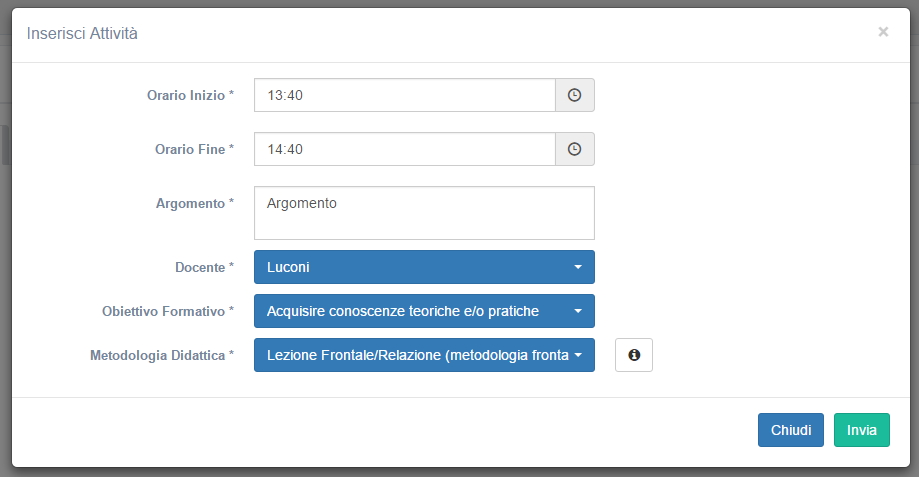The width and height of the screenshot is (919, 477).
Task: Expand the Obiettivo Formativo dropdown
Action: [x=423, y=311]
